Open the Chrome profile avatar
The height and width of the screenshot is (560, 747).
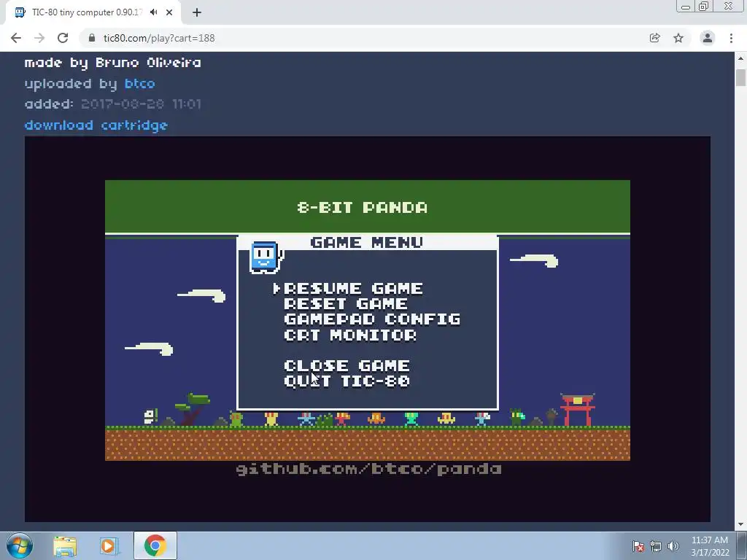708,38
